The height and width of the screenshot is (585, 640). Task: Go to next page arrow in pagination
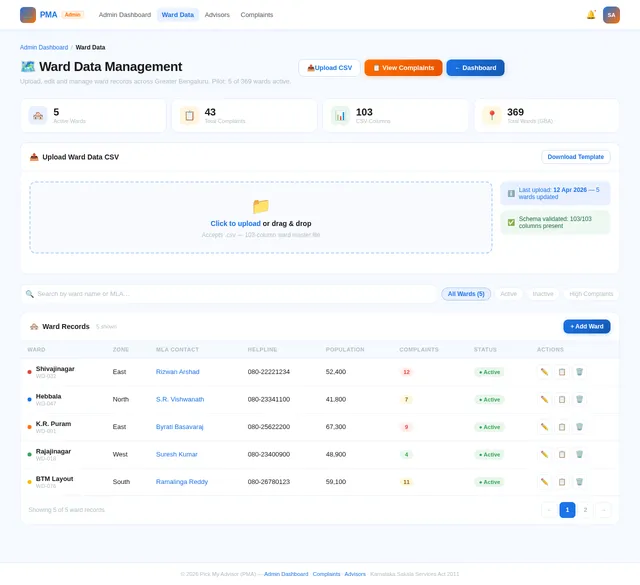(x=603, y=510)
